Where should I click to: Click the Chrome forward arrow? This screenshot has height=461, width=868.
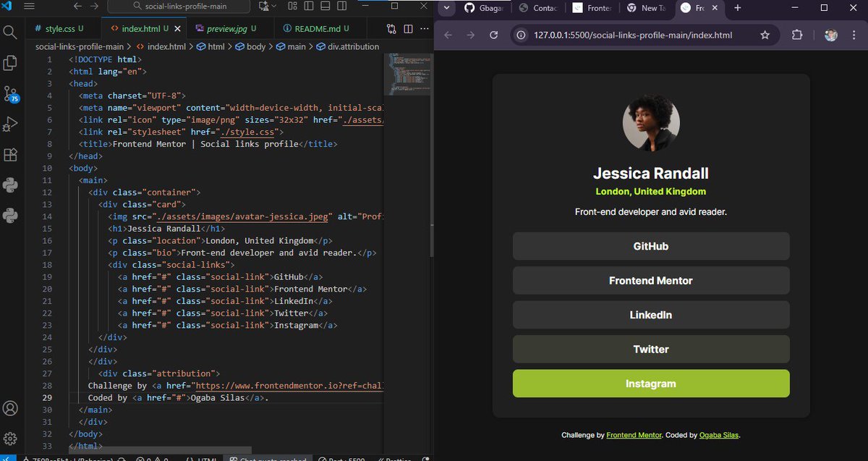click(471, 35)
